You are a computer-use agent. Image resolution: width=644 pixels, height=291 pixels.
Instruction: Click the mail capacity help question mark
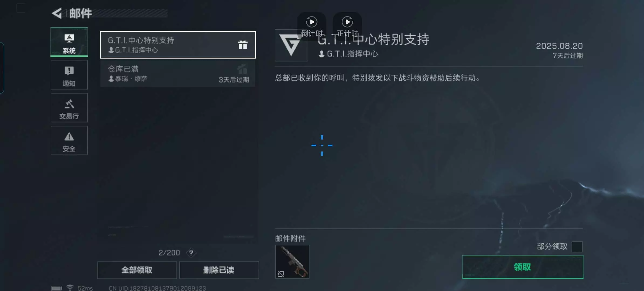pos(191,253)
